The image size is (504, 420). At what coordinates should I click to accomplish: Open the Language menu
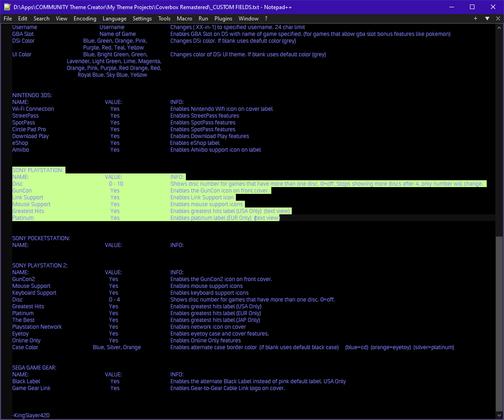pos(115,19)
